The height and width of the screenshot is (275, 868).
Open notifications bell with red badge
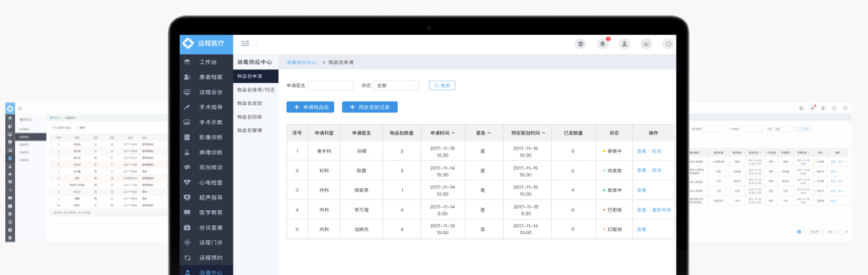(x=603, y=45)
